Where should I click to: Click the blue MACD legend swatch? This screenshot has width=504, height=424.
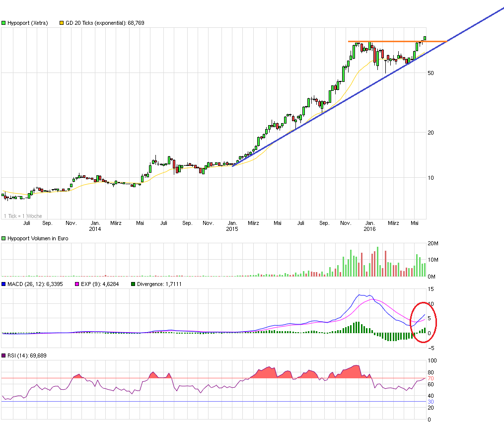[x=3, y=284]
